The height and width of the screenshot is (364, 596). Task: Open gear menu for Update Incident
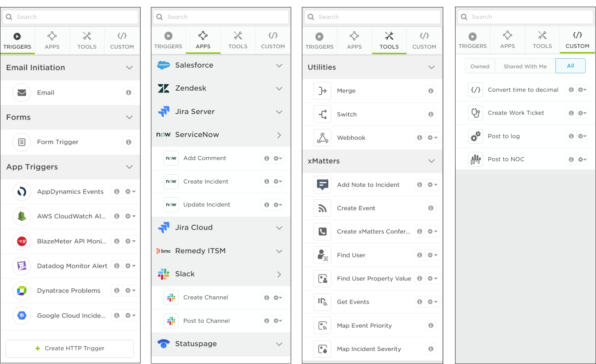[x=278, y=205]
